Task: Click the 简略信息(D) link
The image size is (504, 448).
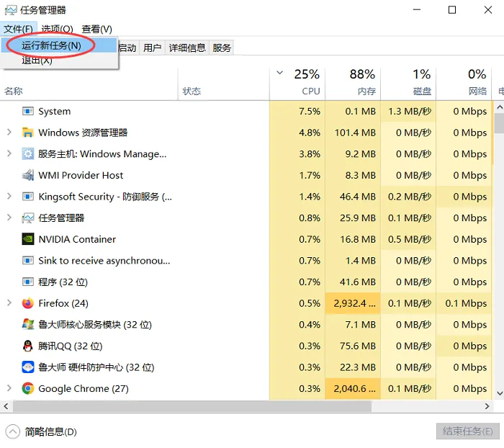Action: coord(51,431)
